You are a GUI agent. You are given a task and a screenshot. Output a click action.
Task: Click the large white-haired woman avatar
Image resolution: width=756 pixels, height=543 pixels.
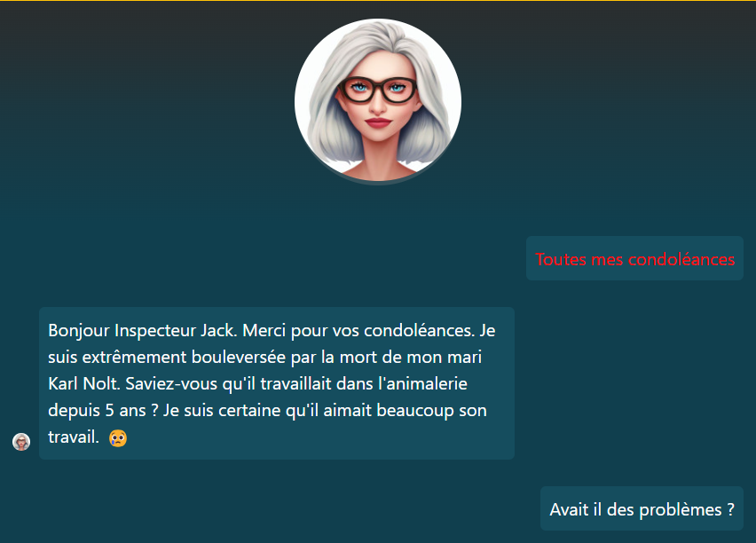[378, 101]
